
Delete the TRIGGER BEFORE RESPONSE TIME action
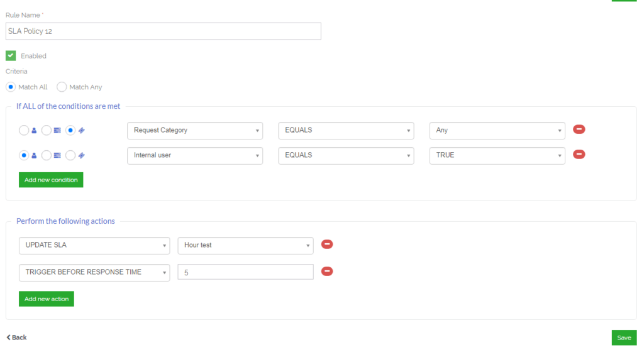tap(327, 272)
